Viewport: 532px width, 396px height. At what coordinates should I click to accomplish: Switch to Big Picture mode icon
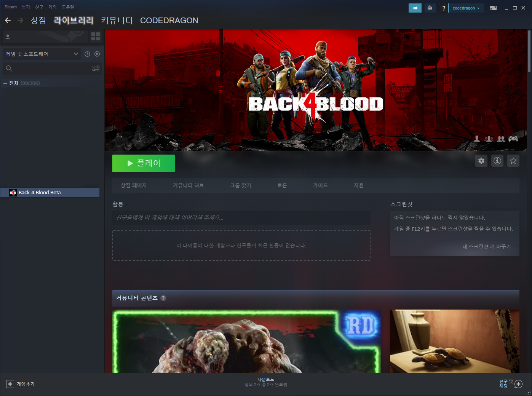click(493, 8)
